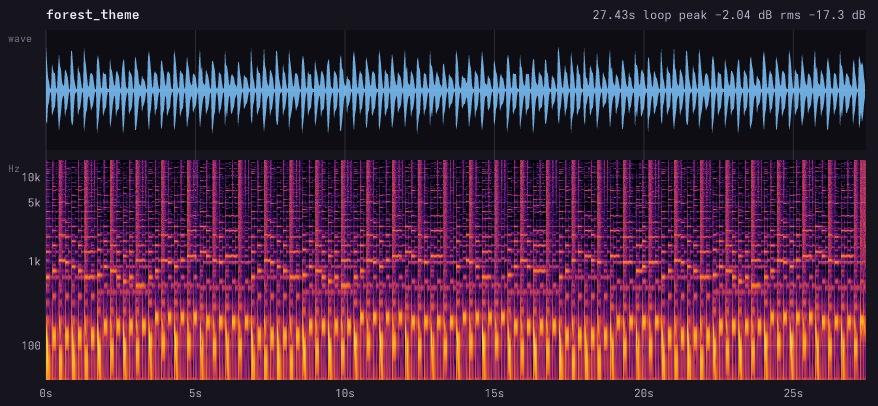The width and height of the screenshot is (878, 406).
Task: Click the 20s time axis label
Action: click(644, 393)
